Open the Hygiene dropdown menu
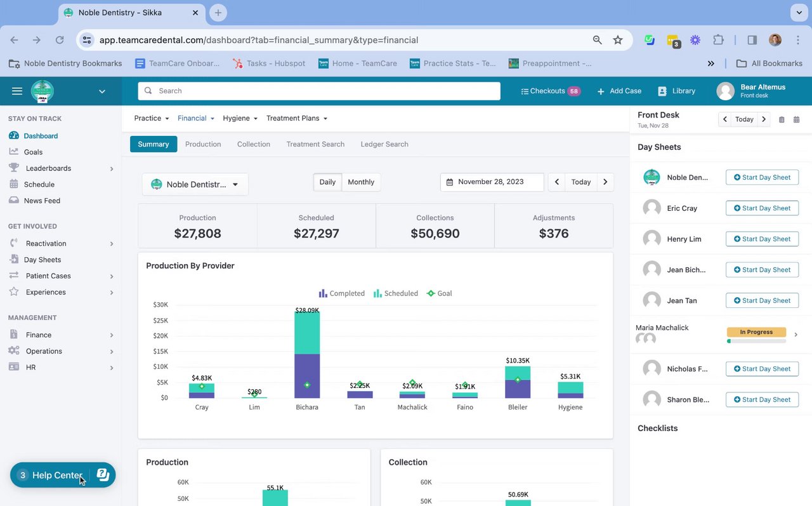The image size is (812, 506). point(240,118)
